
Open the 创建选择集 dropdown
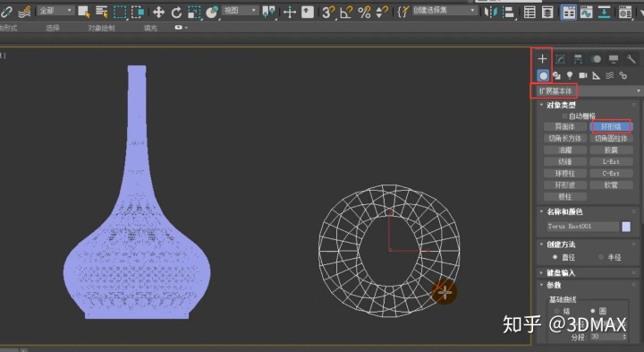point(445,10)
